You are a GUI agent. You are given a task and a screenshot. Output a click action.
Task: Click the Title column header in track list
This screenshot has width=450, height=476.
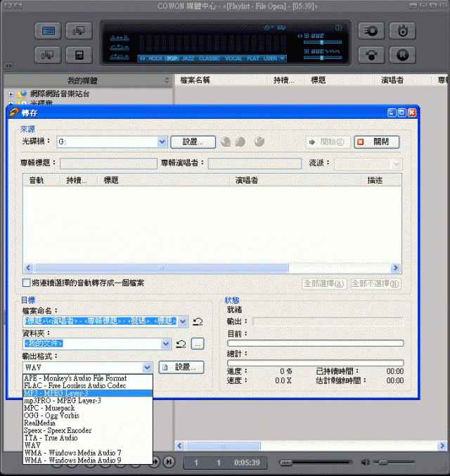coord(163,180)
